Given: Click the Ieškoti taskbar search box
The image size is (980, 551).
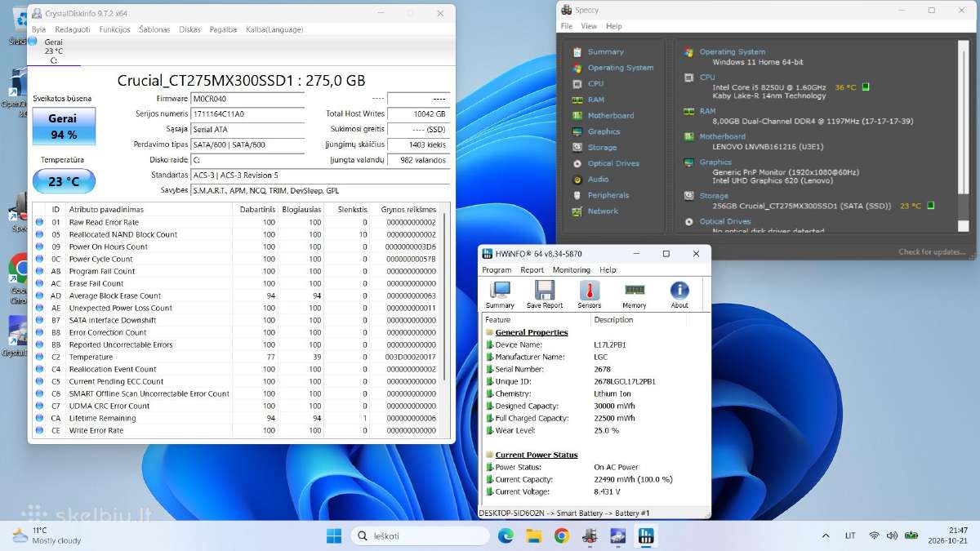Looking at the screenshot, I should [421, 535].
